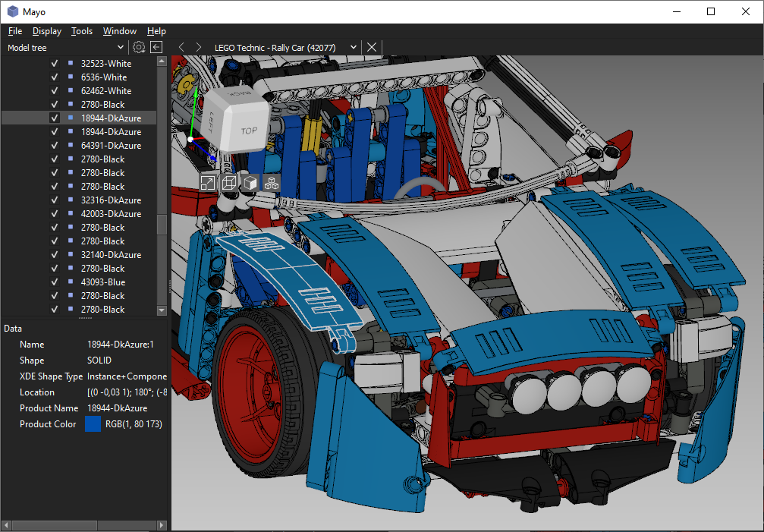
Task: Toggle visibility of 32316-DkAzure
Action: [x=54, y=200]
